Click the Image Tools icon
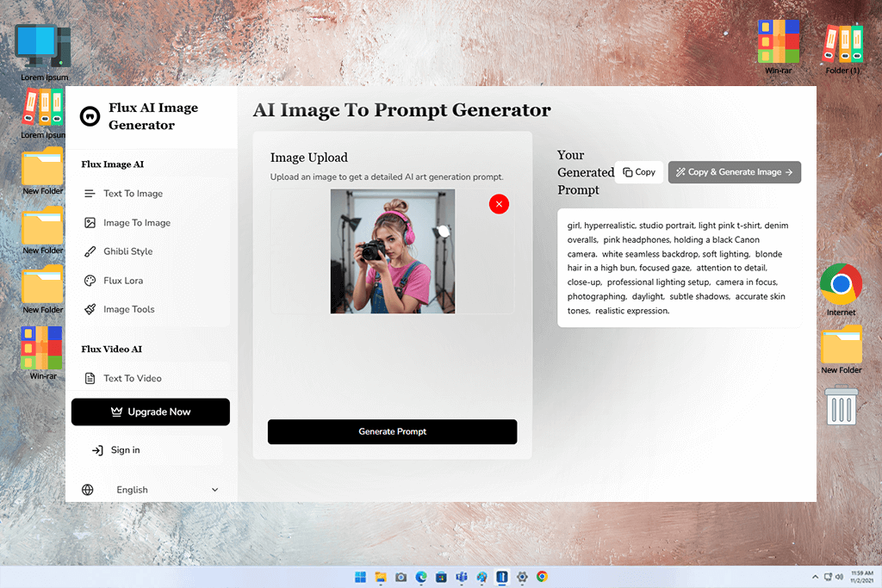The image size is (882, 588). 90,309
